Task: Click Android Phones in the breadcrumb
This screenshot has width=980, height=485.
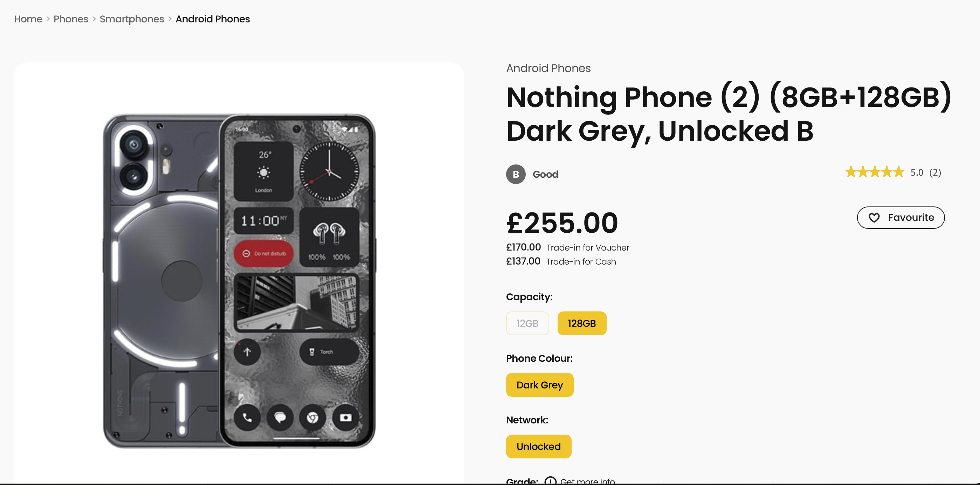Action: coord(213,19)
